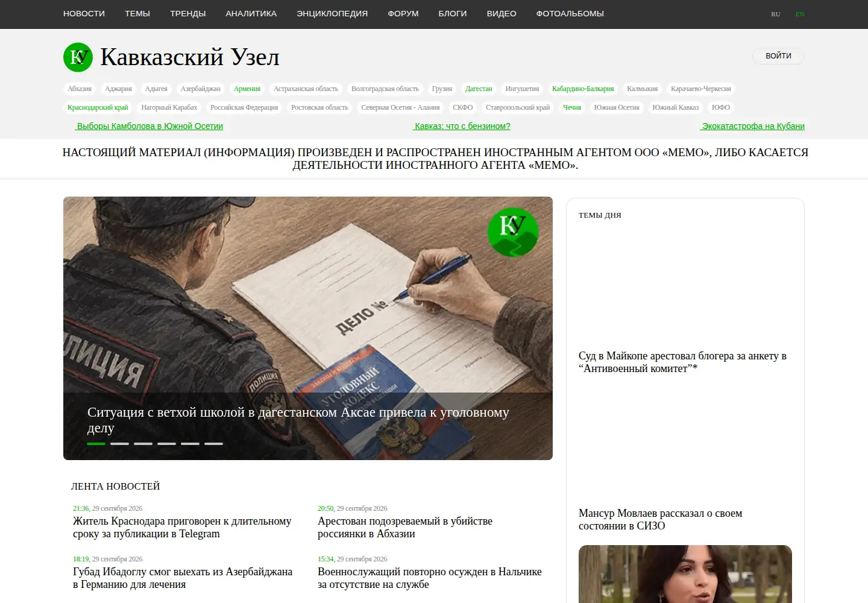Viewport: 868px width, 603px height.
Task: Open the woman's photo thumbnail in Темы дня
Action: [x=685, y=574]
